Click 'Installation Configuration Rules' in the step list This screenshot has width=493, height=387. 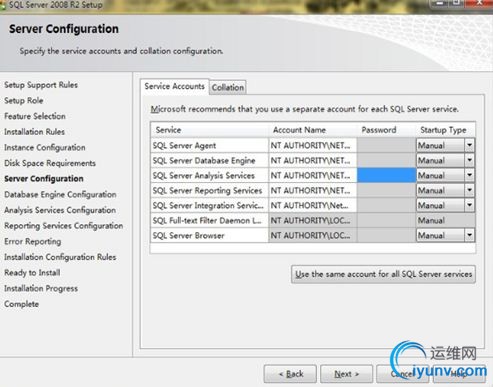coord(60,257)
